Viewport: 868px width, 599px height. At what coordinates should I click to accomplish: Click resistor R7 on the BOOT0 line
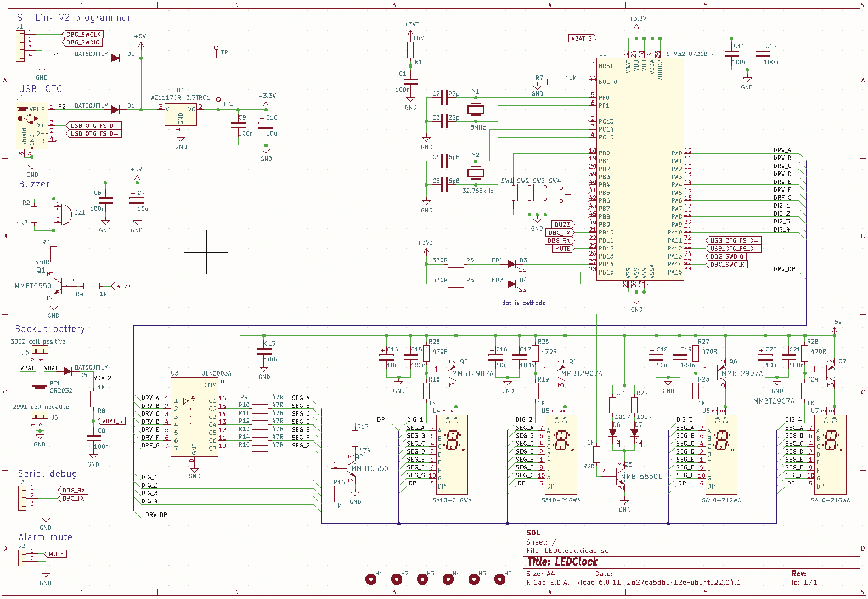(555, 82)
